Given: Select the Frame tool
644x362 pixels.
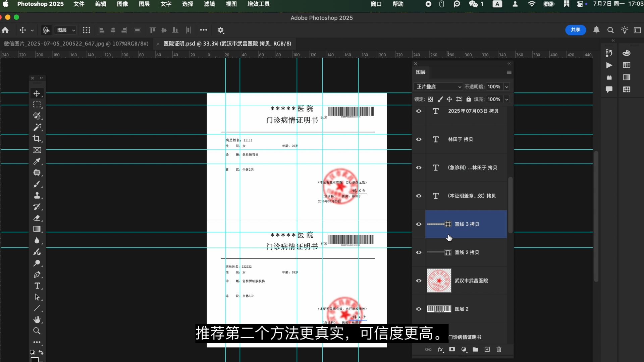Looking at the screenshot, I should click(37, 150).
